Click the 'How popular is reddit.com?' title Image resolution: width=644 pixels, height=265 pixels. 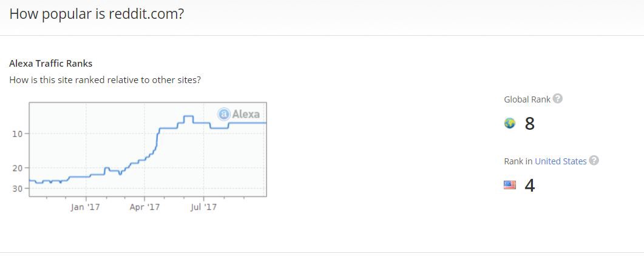pyautogui.click(x=97, y=14)
